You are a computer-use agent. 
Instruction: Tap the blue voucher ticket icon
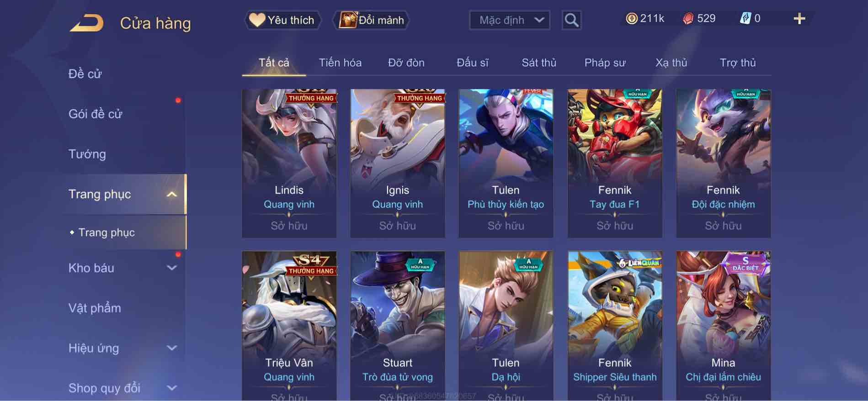pyautogui.click(x=745, y=19)
